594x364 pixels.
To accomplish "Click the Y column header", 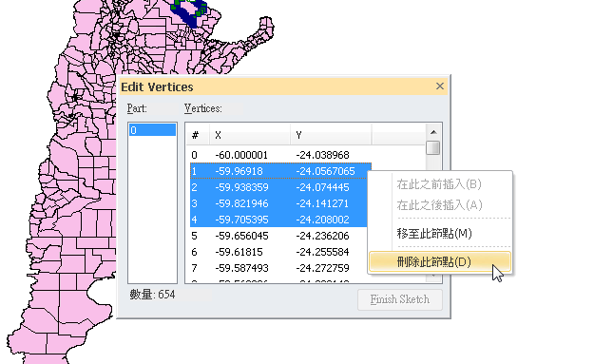I will tap(331, 135).
